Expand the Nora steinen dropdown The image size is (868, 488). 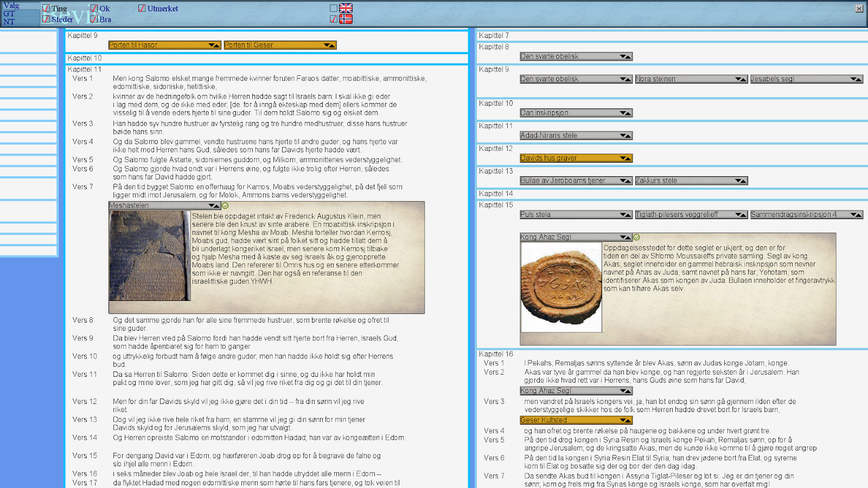691,79
